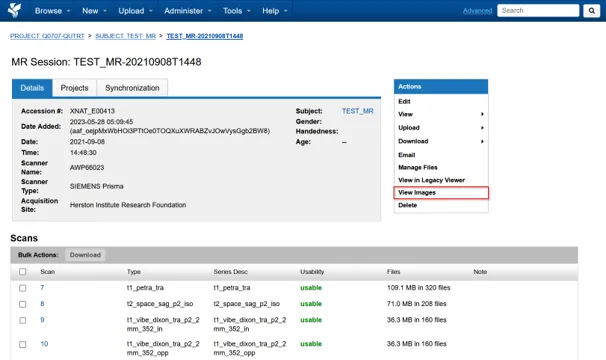Click t2_space_sag_p2_iso in Type column
This screenshot has width=606, height=360.
coord(160,304)
